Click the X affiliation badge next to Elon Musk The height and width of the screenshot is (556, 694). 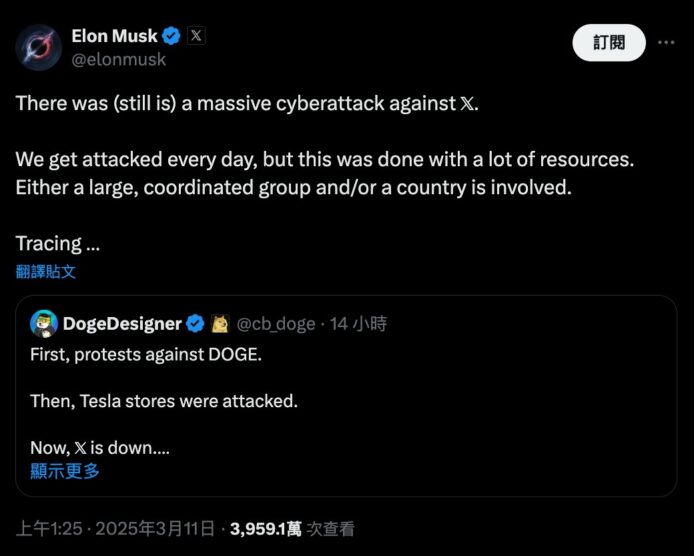[196, 36]
